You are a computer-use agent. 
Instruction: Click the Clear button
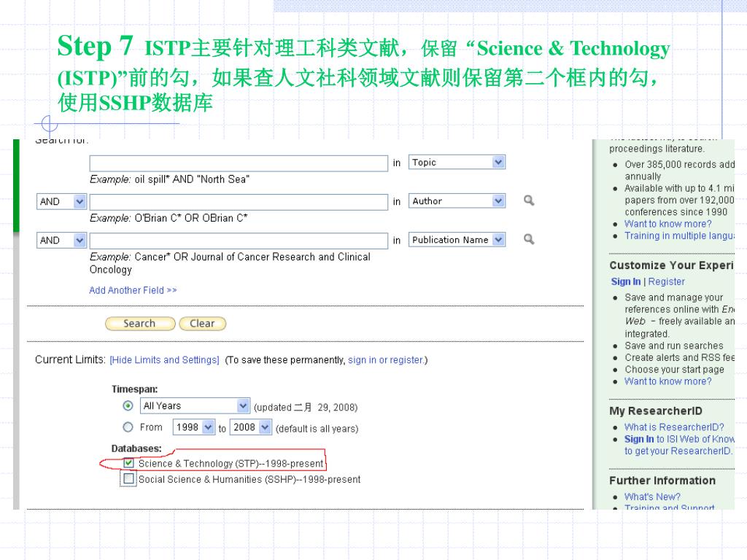click(x=202, y=323)
